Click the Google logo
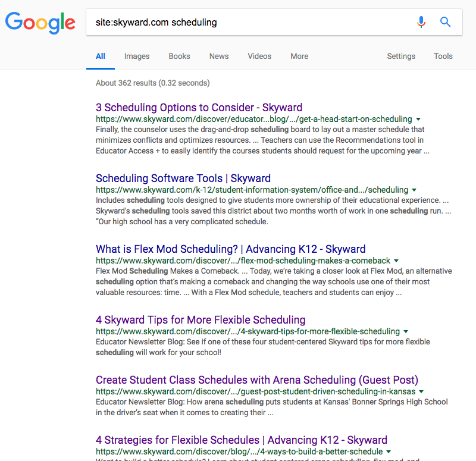The height and width of the screenshot is (461, 476). tap(40, 23)
